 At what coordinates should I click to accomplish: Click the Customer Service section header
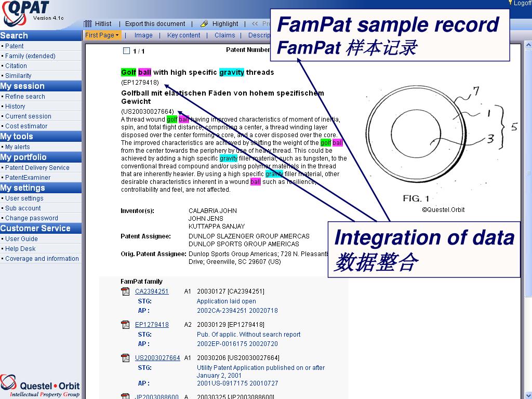(x=41, y=229)
